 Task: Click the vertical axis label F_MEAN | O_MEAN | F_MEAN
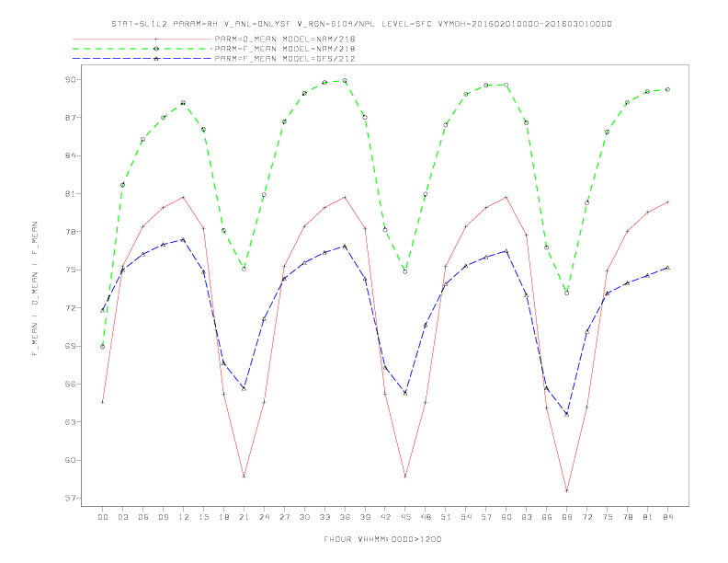click(x=35, y=289)
